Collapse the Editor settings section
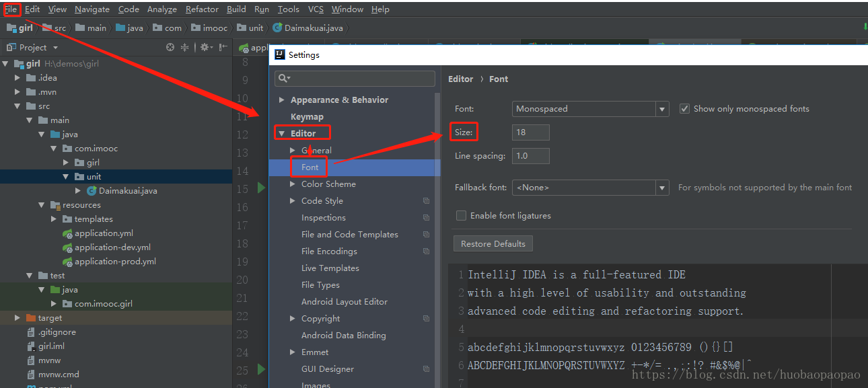 (282, 134)
